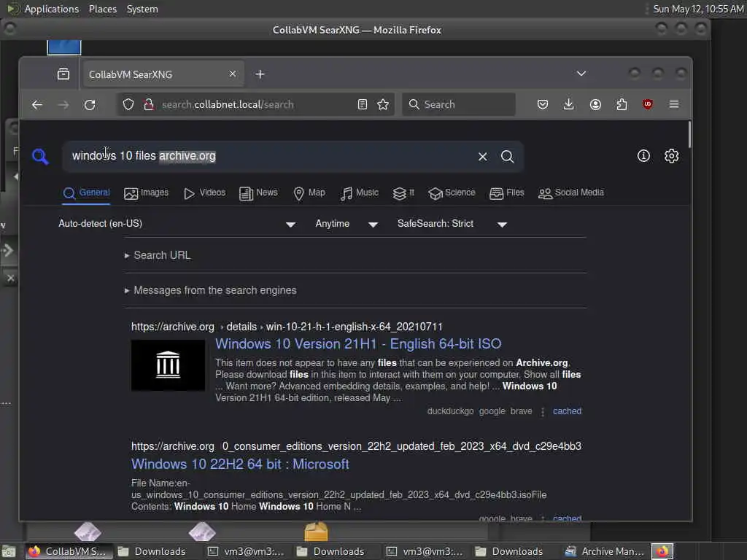Open the SearXNG about info icon
This screenshot has width=747, height=560.
click(x=643, y=156)
